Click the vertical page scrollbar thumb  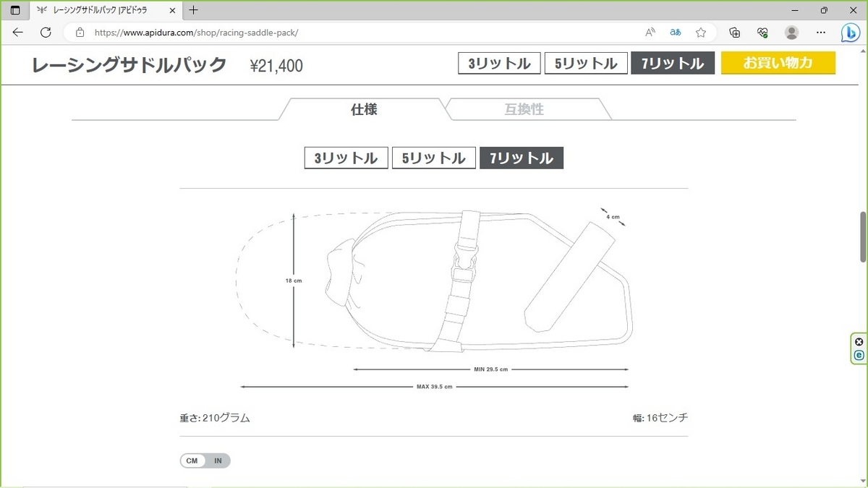tap(863, 237)
